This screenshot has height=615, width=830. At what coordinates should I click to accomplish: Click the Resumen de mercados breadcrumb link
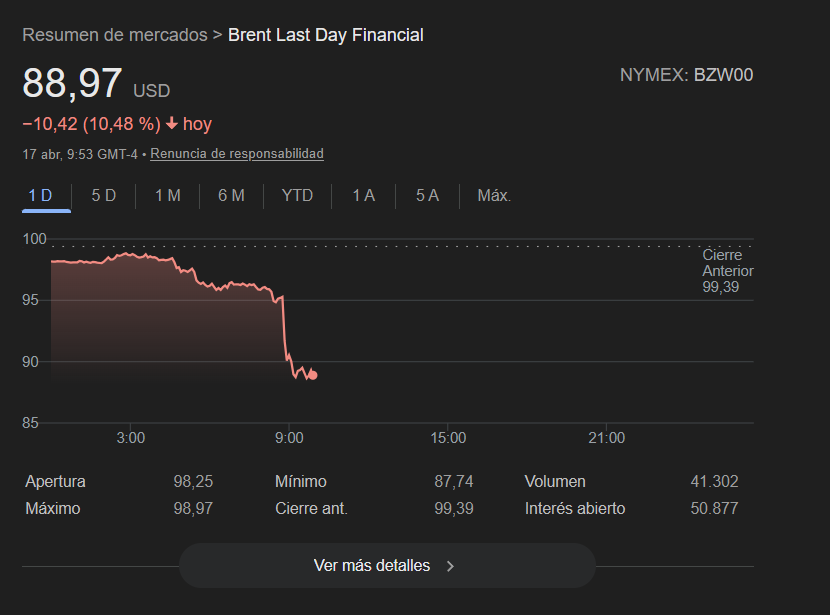tap(114, 35)
